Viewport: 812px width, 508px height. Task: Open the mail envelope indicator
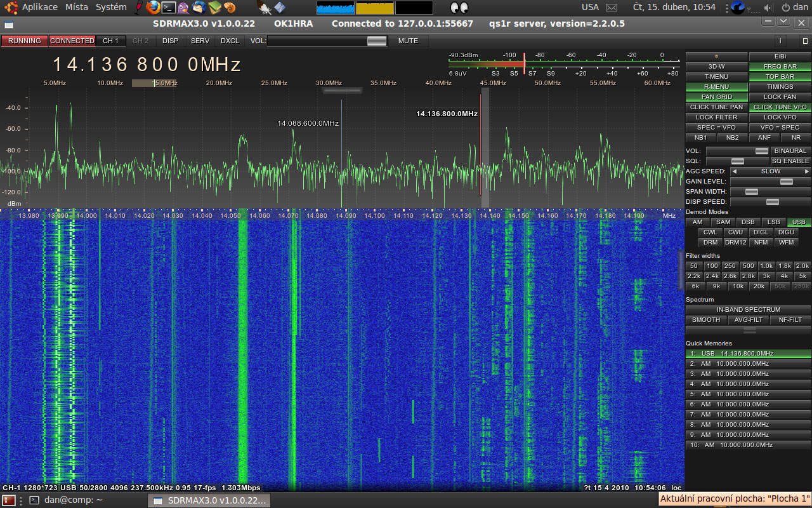pyautogui.click(x=611, y=8)
